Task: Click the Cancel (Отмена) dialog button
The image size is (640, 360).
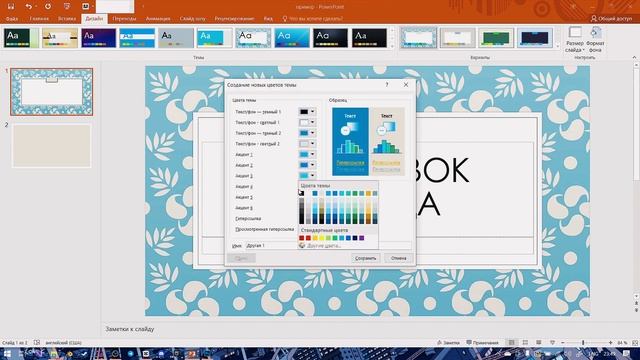Action: (398, 258)
